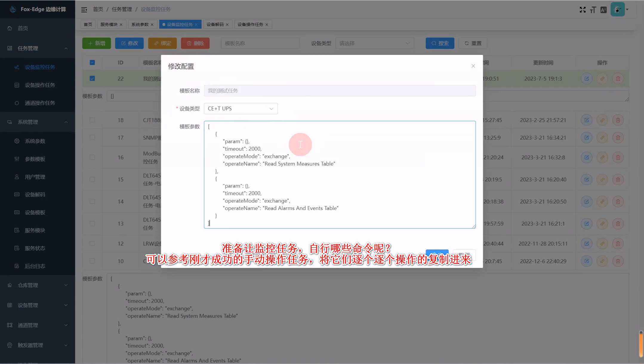
Task: Open 系统参数 in the sidebar
Action: (35, 141)
